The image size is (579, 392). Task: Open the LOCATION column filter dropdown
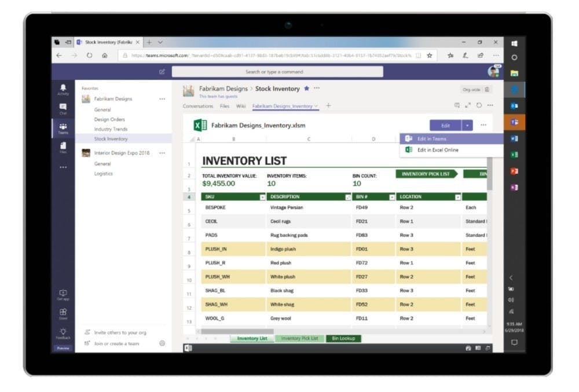[x=457, y=197]
